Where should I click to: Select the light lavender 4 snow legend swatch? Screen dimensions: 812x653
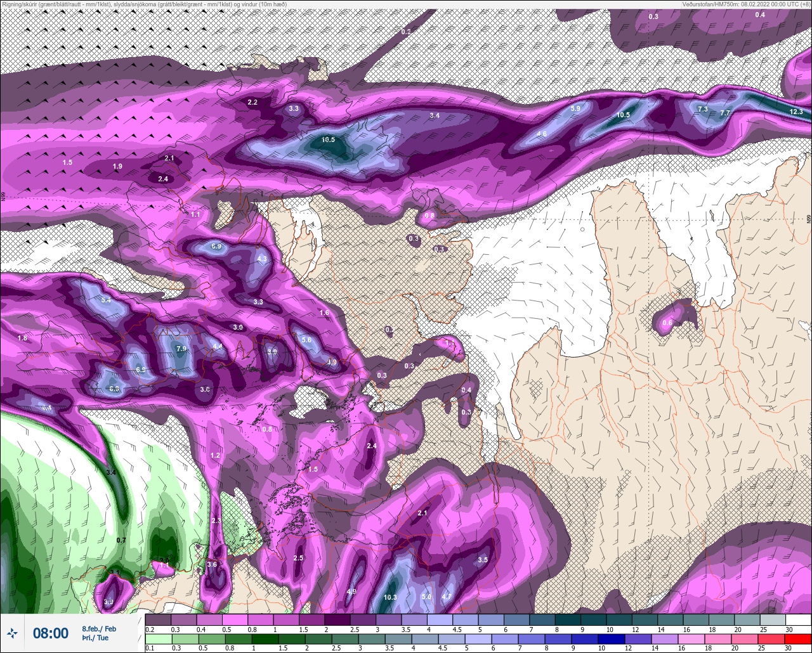click(x=440, y=619)
